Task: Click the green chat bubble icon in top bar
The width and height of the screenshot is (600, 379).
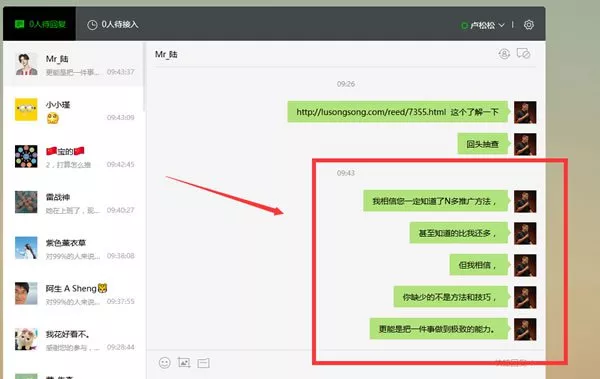Action: [x=19, y=25]
